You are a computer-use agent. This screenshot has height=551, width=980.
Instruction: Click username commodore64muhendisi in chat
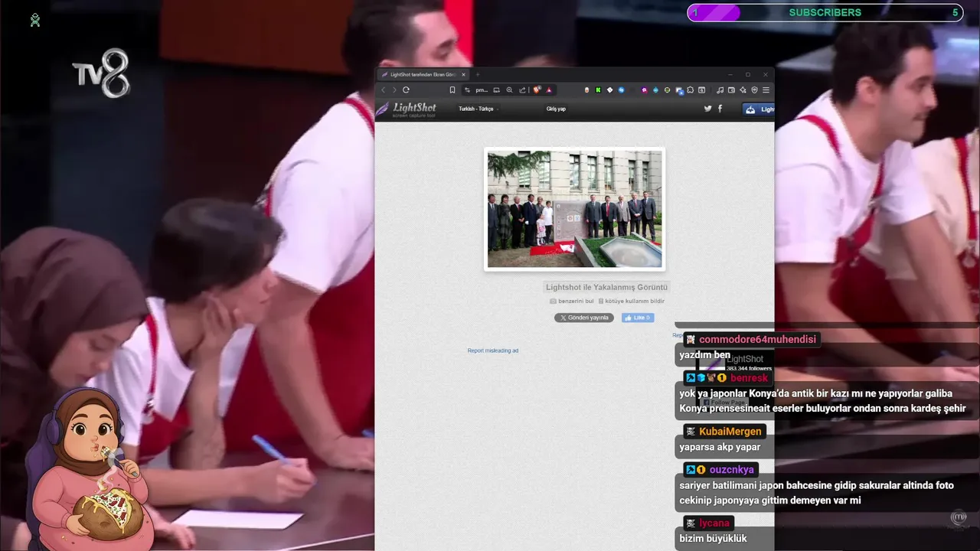point(757,339)
